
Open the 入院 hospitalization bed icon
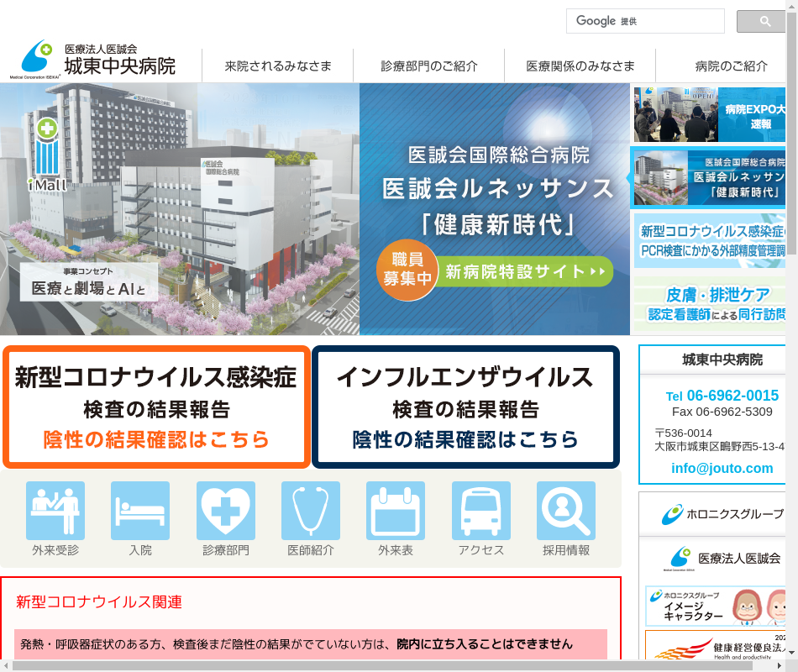point(140,511)
